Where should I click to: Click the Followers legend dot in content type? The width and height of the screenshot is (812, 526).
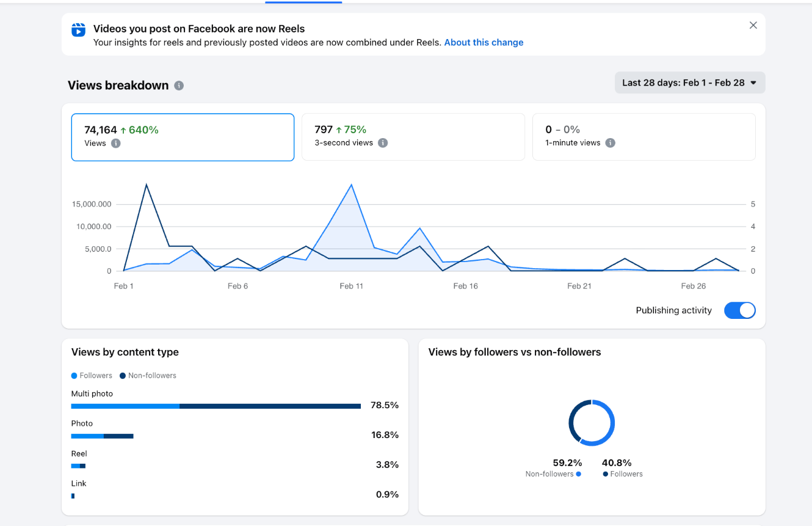[74, 376]
